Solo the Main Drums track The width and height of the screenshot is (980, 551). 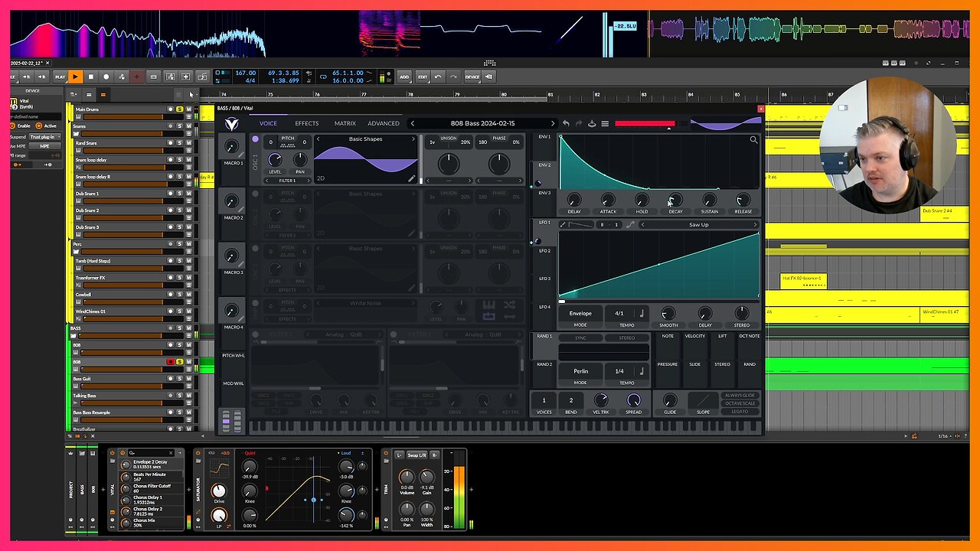click(x=179, y=109)
